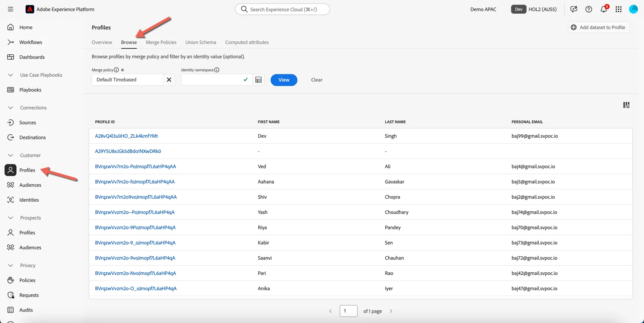Switch to the Union Schema tab
Image resolution: width=644 pixels, height=323 pixels.
coord(201,42)
